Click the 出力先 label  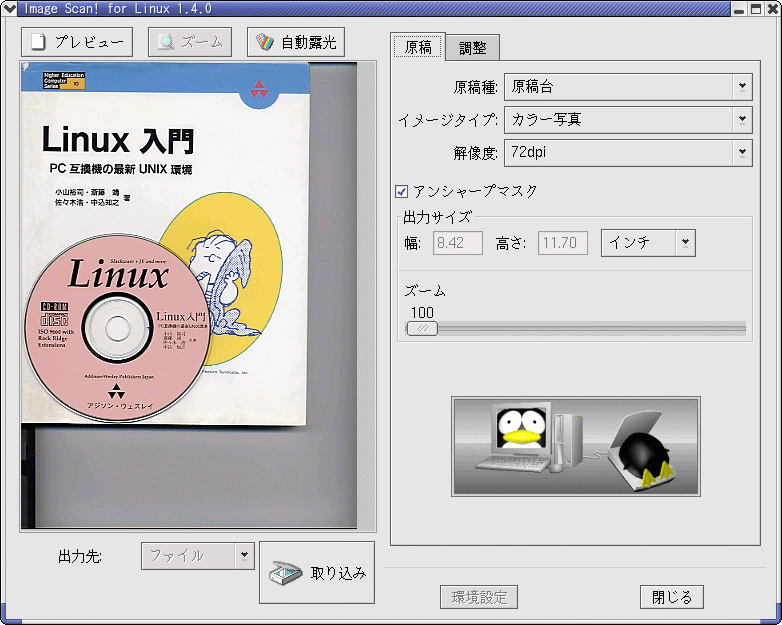pyautogui.click(x=80, y=556)
